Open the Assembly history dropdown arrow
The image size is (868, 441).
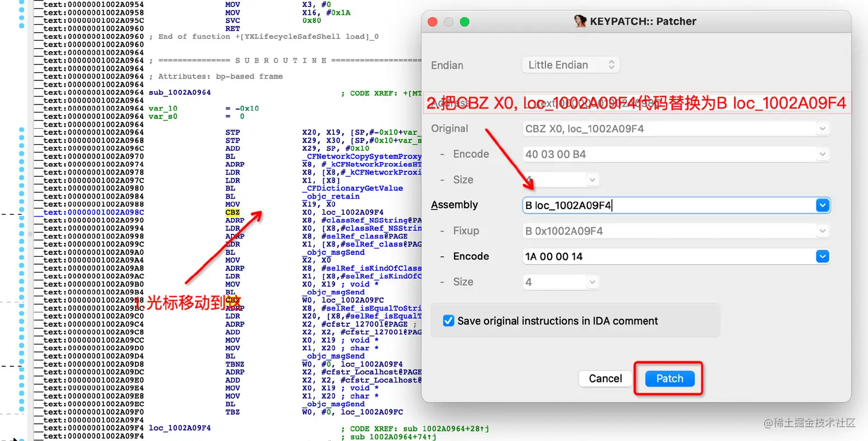[823, 205]
